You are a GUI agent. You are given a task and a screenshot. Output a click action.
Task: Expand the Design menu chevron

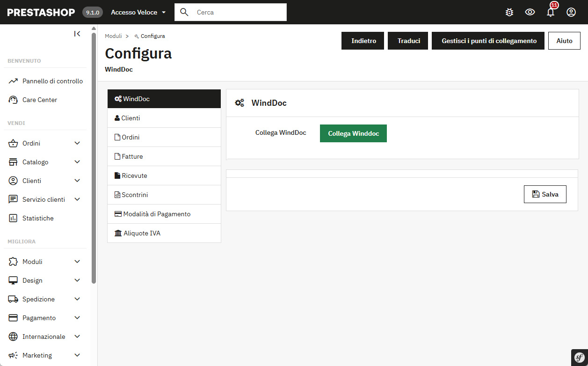click(x=77, y=280)
